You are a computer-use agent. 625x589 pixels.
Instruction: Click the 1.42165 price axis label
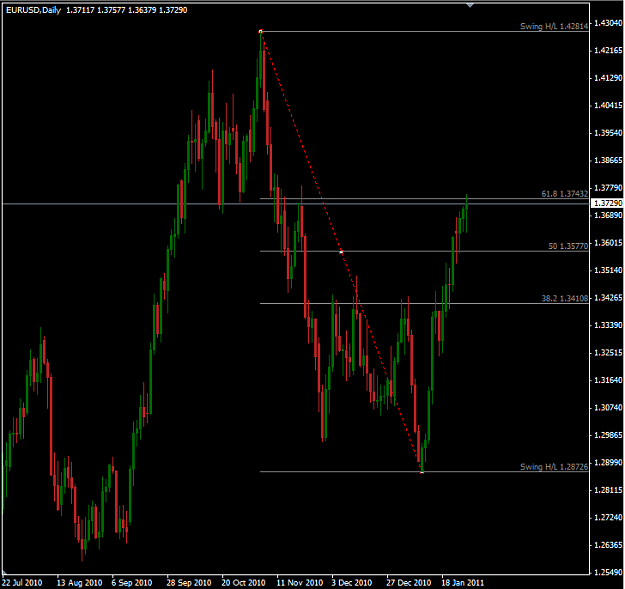608,50
